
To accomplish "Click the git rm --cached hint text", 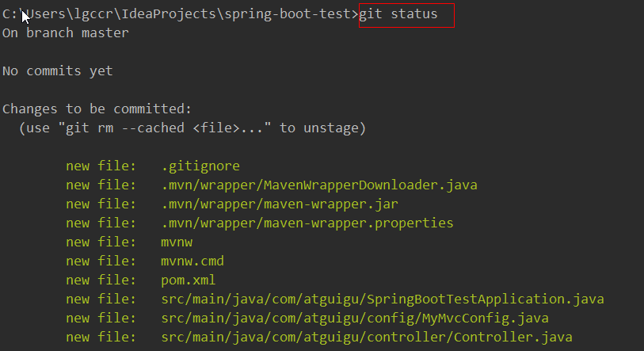I will pos(192,128).
